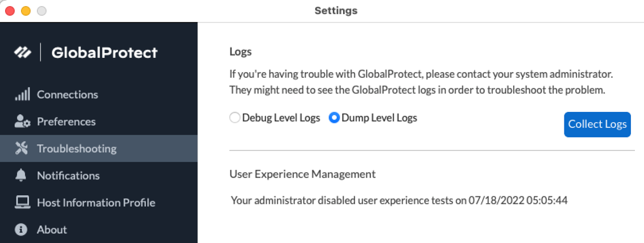Click the Preferences user-gear icon
Screen dimensions: 644x243
[22, 122]
